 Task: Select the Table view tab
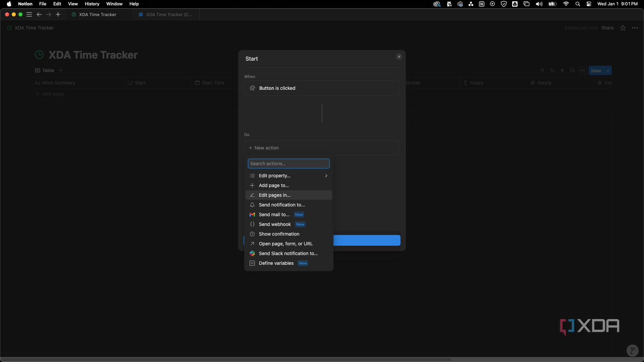point(44,71)
